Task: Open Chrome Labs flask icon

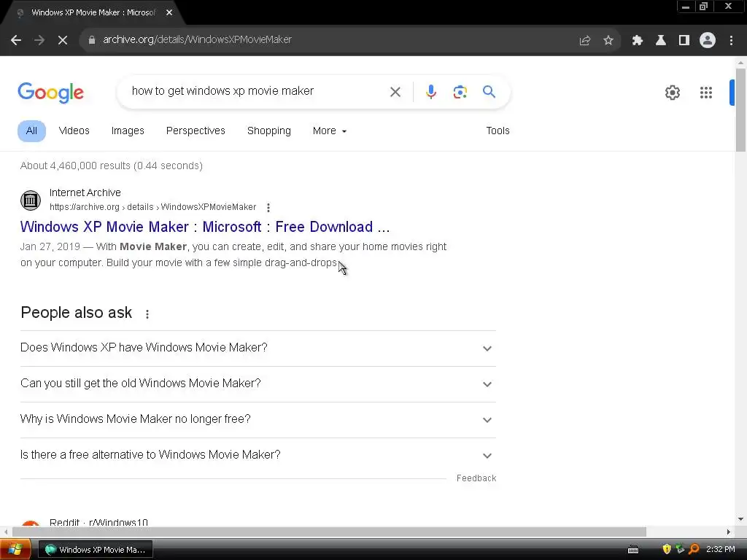Action: [x=660, y=40]
